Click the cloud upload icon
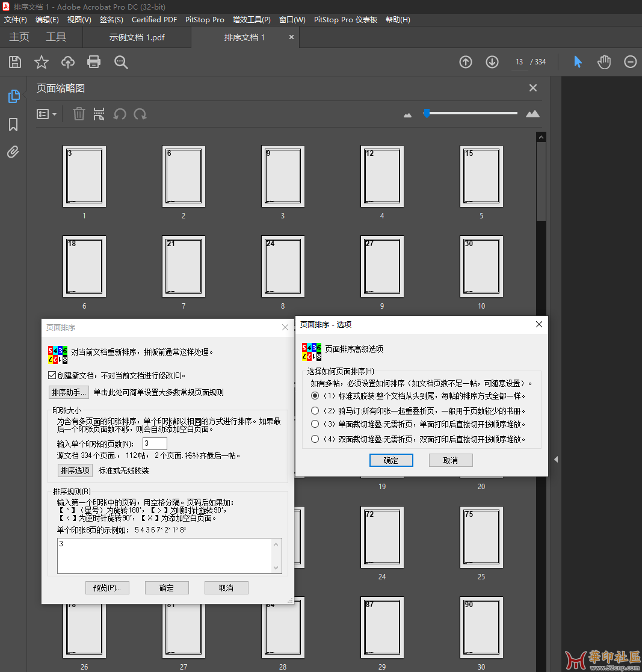Viewport: 642px width, 672px height. tap(68, 62)
